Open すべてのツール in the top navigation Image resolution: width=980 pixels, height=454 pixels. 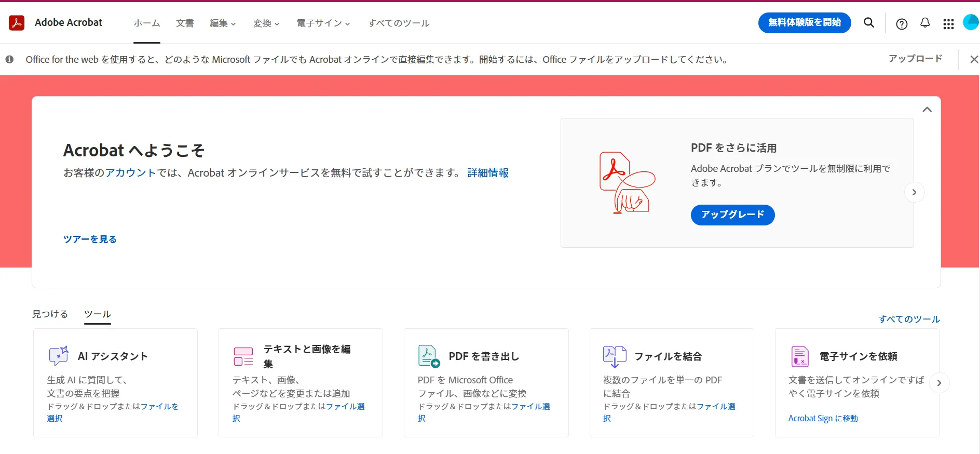tap(399, 23)
